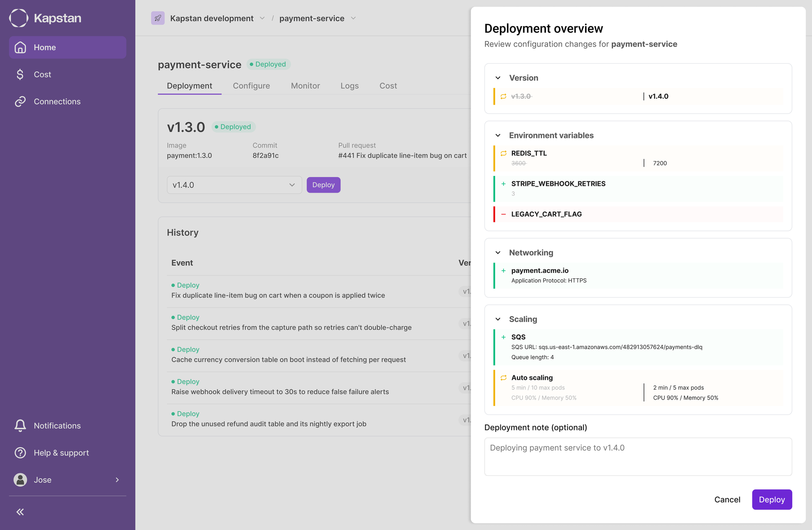Click the SQS URL line
The image size is (812, 530).
click(607, 347)
